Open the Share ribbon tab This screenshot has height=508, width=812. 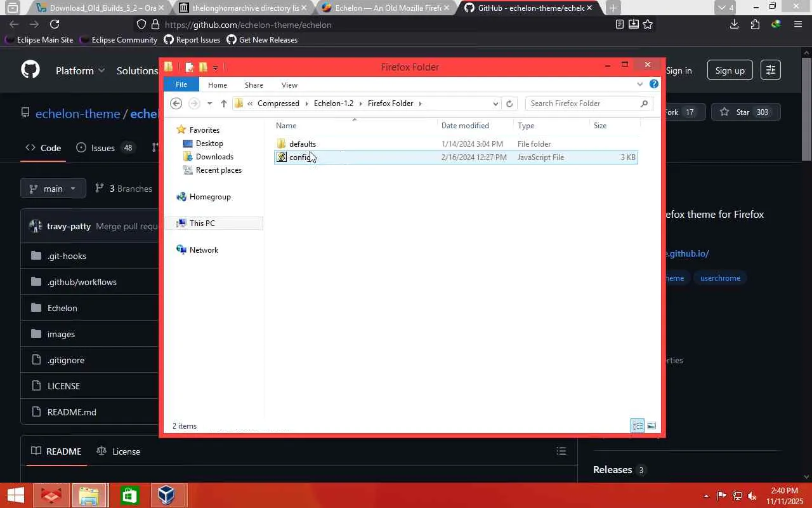pyautogui.click(x=254, y=85)
